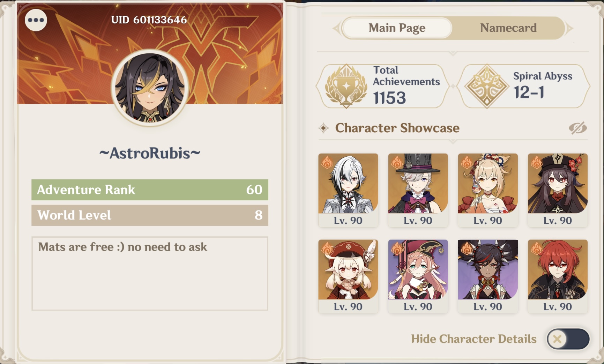Click the right arrow beside Namecard
This screenshot has width=604, height=364.
pyautogui.click(x=569, y=28)
